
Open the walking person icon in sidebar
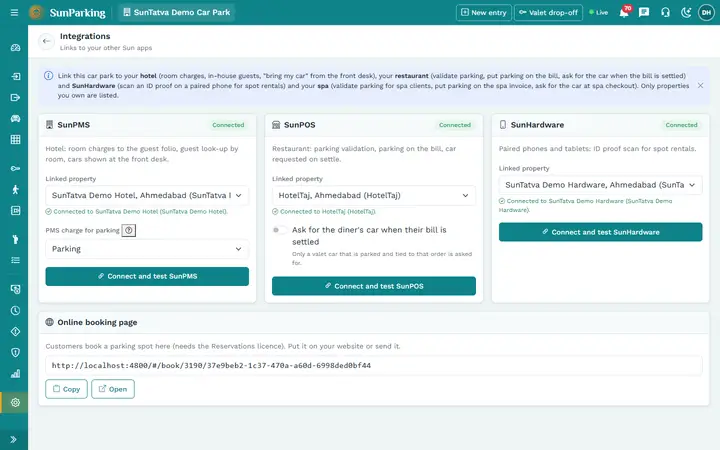[15, 189]
